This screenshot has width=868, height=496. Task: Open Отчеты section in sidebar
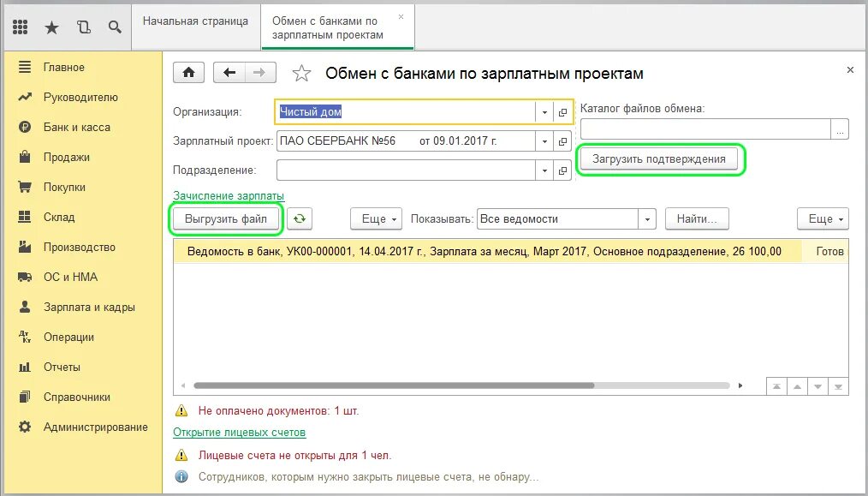coord(82,367)
